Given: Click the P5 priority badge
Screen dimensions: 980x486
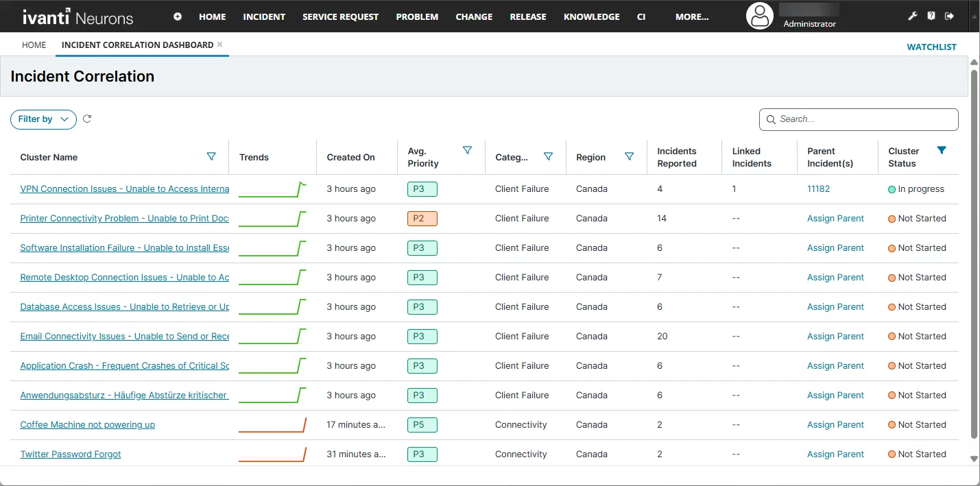Looking at the screenshot, I should (x=422, y=425).
